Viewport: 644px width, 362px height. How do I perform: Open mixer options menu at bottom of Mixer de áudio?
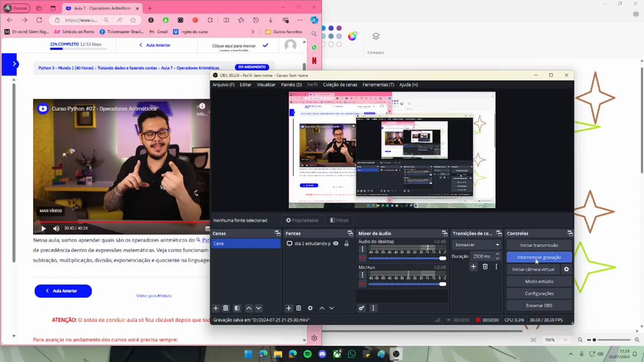pyautogui.click(x=373, y=308)
